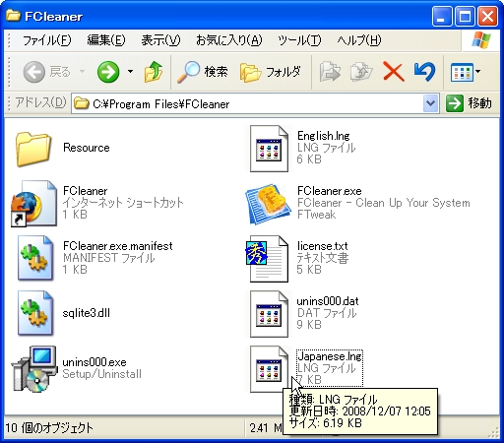Open the 表示(V) menu
The image size is (504, 443).
[160, 40]
